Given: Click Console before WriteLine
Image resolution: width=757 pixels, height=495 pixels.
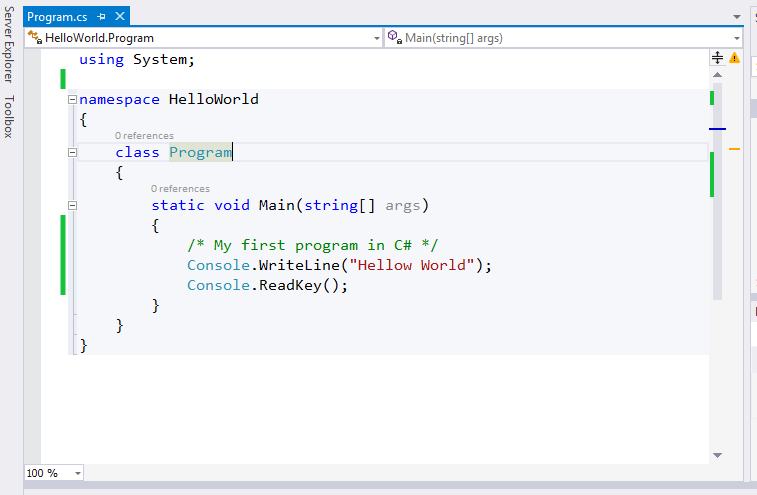Looking at the screenshot, I should (x=218, y=265).
